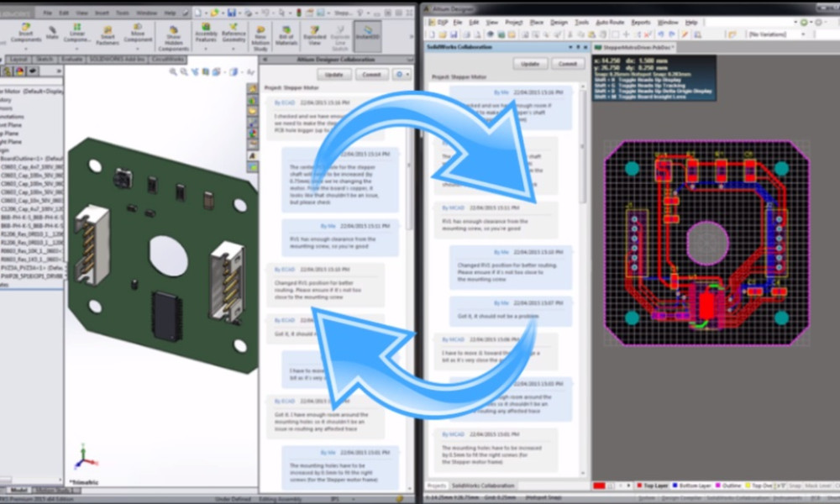This screenshot has width=840, height=504.
Task: Click Commit in Altium Designer Collaboration panel
Action: (371, 75)
